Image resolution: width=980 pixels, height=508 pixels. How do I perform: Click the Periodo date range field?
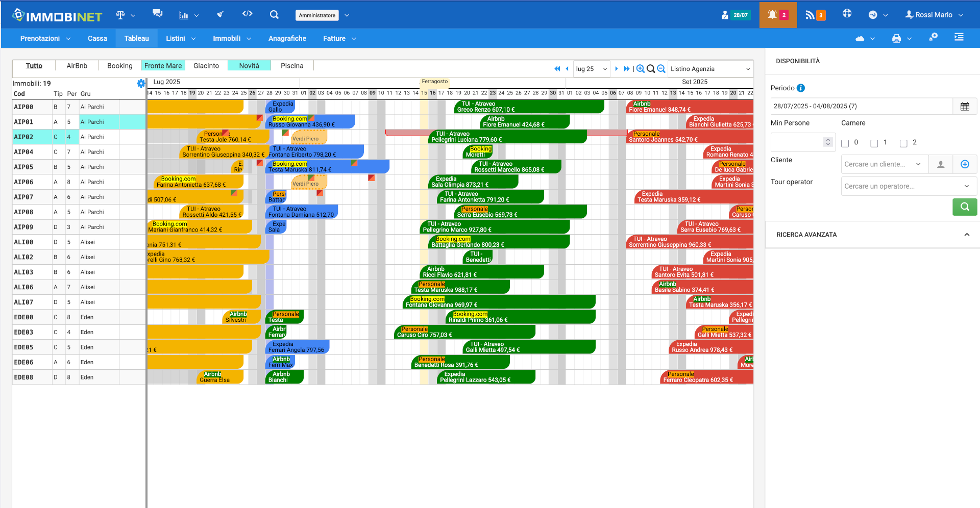(862, 106)
